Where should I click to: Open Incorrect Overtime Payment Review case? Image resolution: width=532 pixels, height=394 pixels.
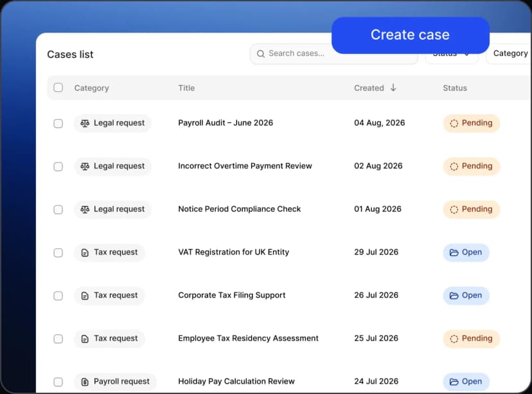245,166
